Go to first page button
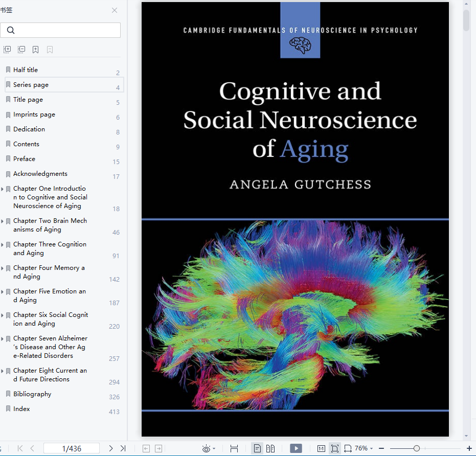This screenshot has height=456, width=476. tap(20, 448)
